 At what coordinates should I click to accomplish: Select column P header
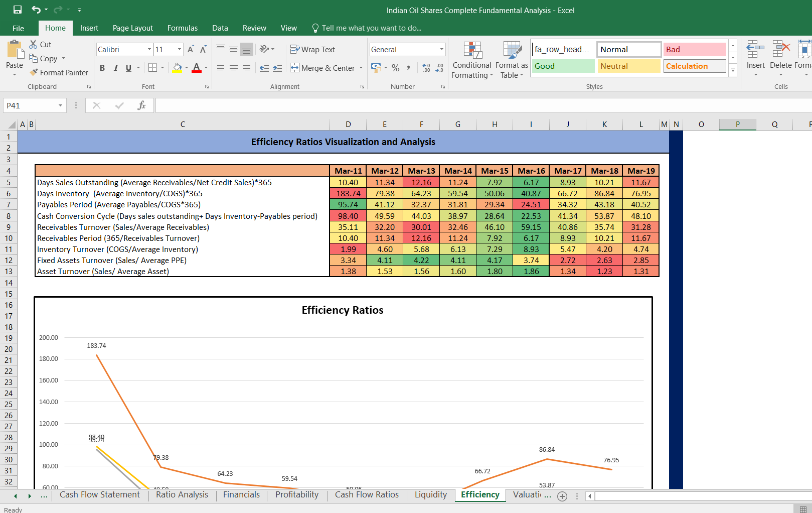[x=738, y=124]
